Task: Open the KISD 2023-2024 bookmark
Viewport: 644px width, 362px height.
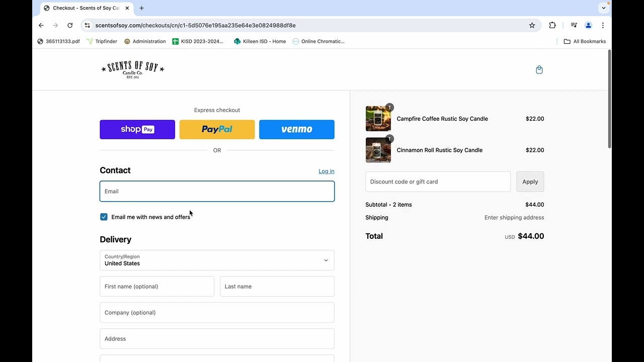Action: coord(198,41)
